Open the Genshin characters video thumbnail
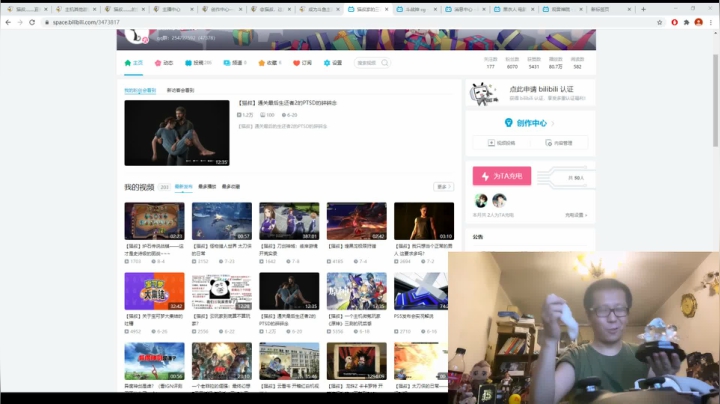 pos(357,291)
